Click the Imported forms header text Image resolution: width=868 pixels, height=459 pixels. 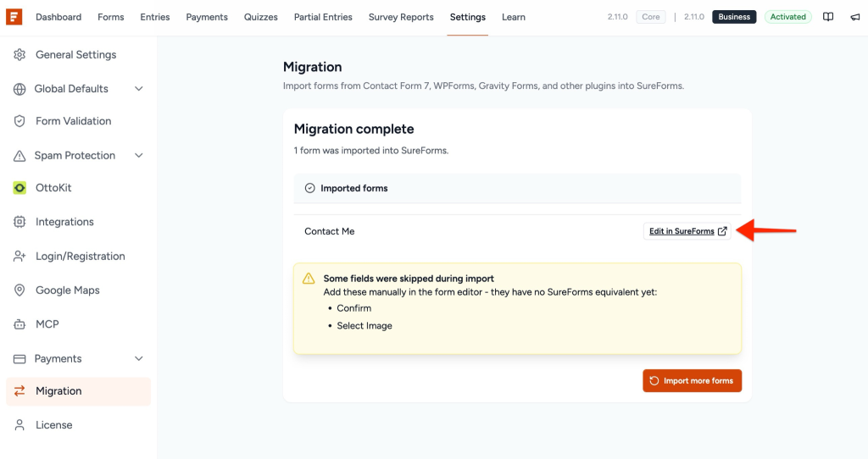pyautogui.click(x=354, y=188)
